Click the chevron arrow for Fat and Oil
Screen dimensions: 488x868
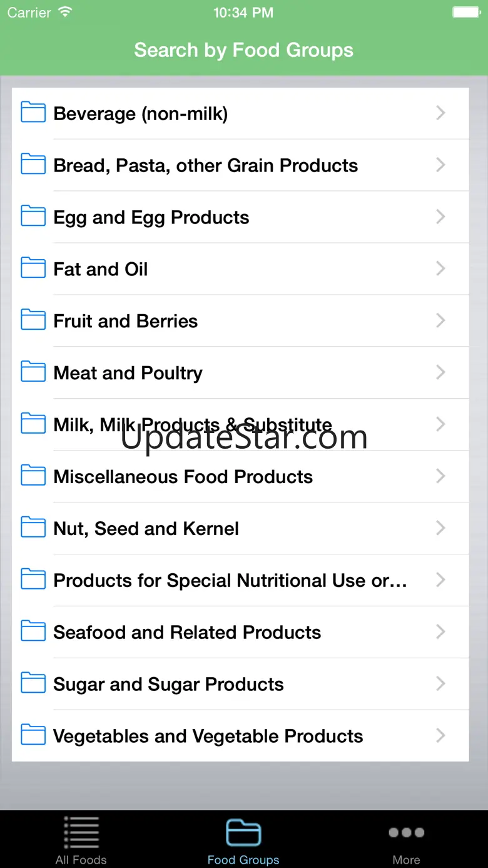coord(440,269)
